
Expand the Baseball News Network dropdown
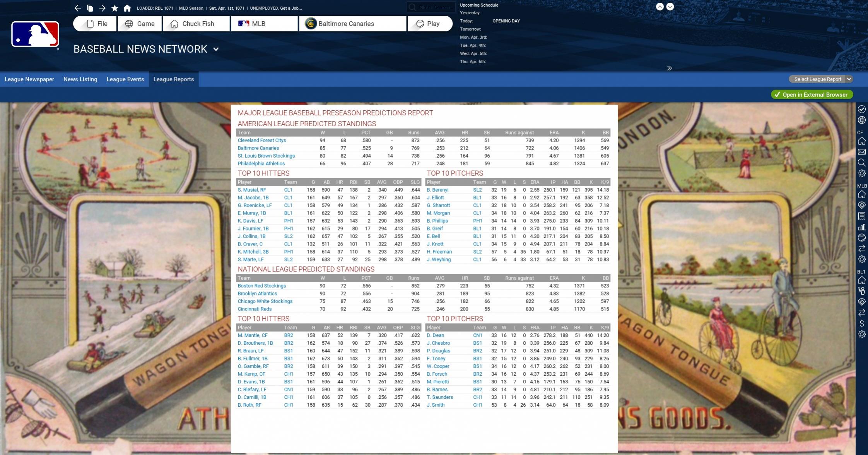pyautogui.click(x=216, y=49)
